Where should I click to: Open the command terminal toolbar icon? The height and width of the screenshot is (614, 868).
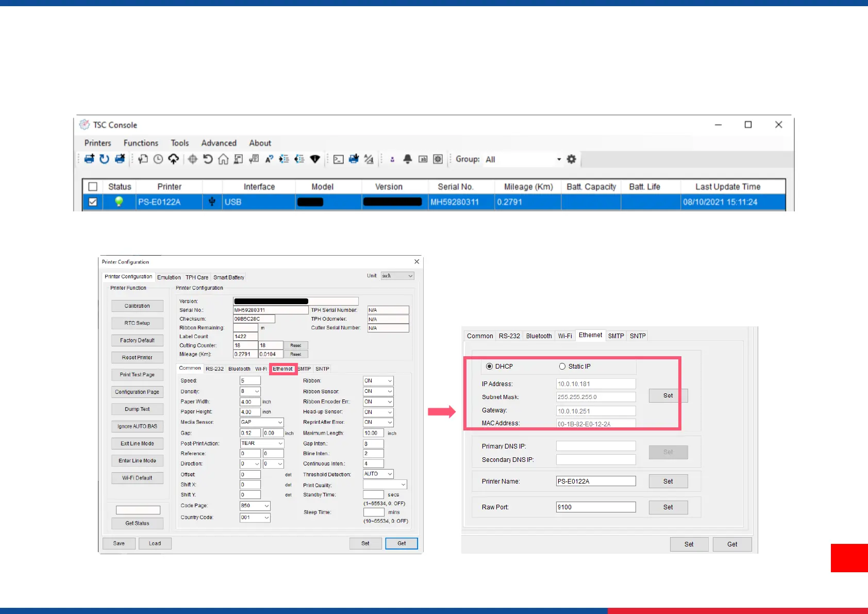339,159
